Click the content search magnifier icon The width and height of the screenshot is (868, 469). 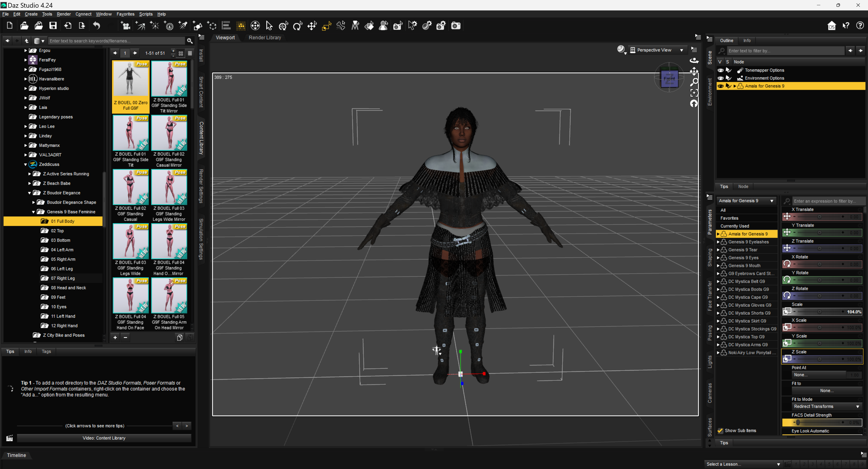(190, 41)
